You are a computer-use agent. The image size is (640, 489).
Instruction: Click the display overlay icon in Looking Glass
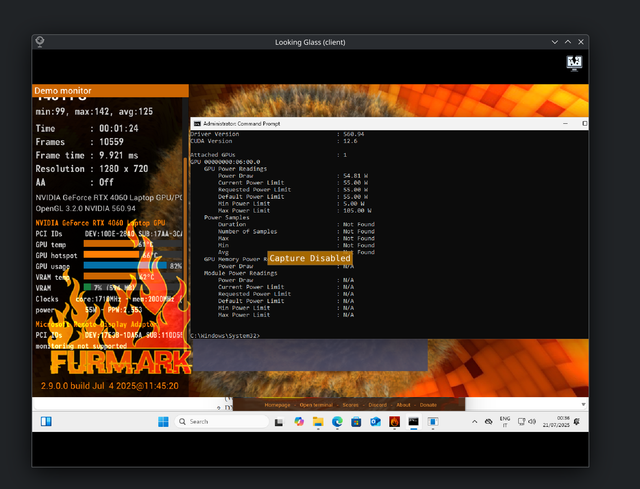click(574, 63)
